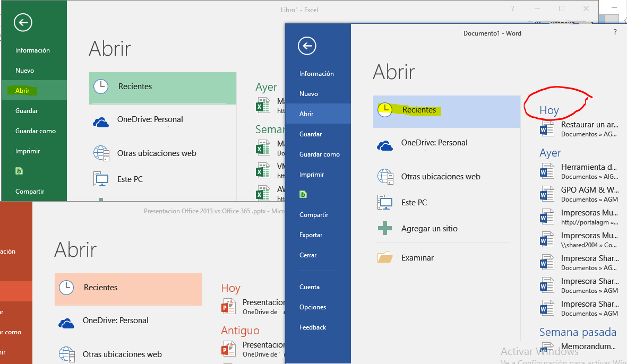Open 'Impresoras Mu...' from \\shared2004 location
627x364 pixels.
click(579, 240)
